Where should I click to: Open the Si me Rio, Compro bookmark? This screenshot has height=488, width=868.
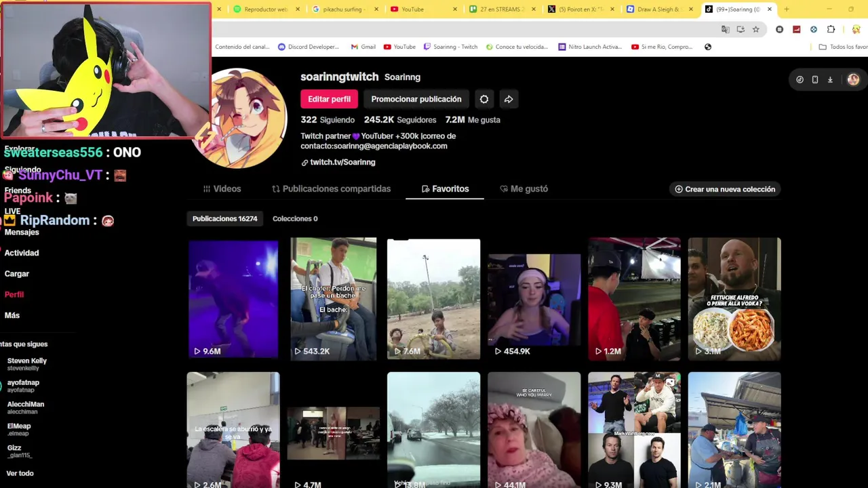point(662,47)
